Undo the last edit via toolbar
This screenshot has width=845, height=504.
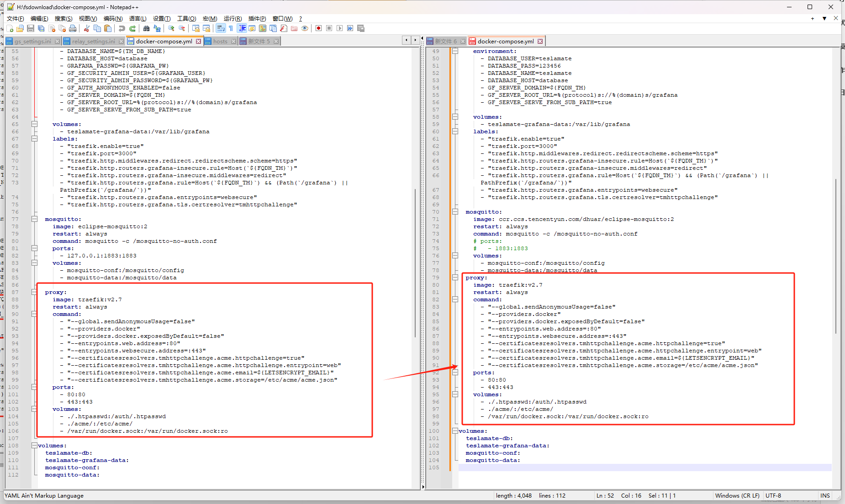(121, 28)
